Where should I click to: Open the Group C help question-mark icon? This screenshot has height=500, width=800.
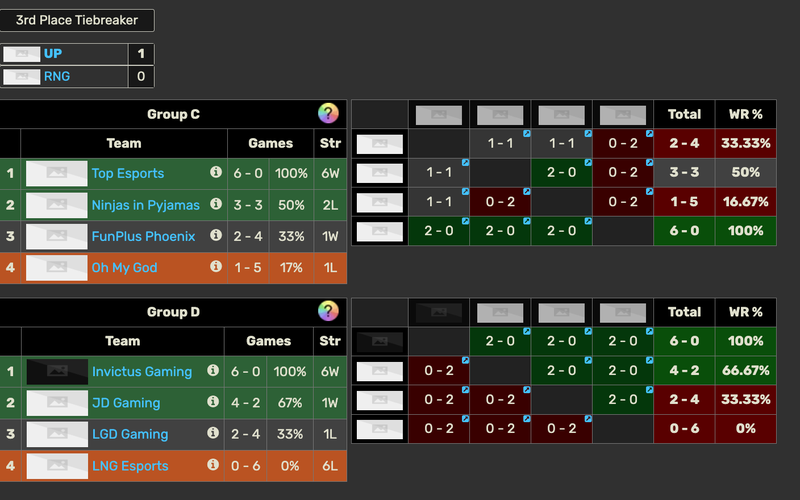(328, 113)
